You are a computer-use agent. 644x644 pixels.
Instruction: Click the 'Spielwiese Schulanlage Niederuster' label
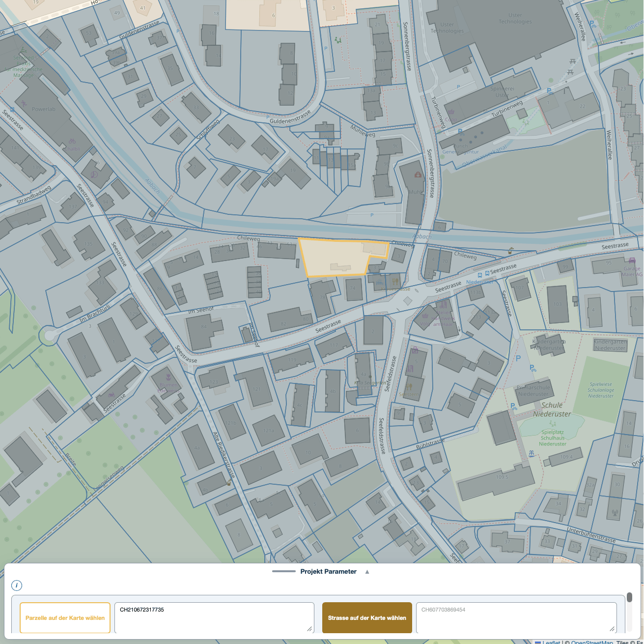point(601,390)
